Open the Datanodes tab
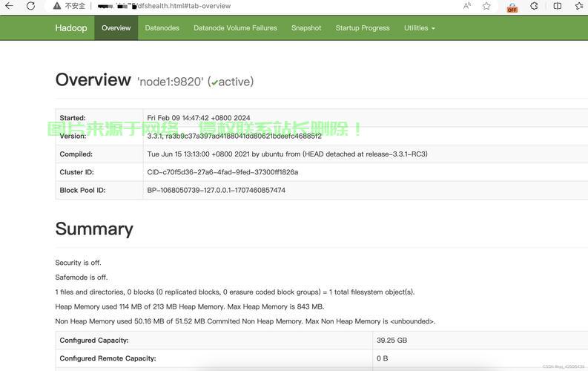 click(162, 27)
